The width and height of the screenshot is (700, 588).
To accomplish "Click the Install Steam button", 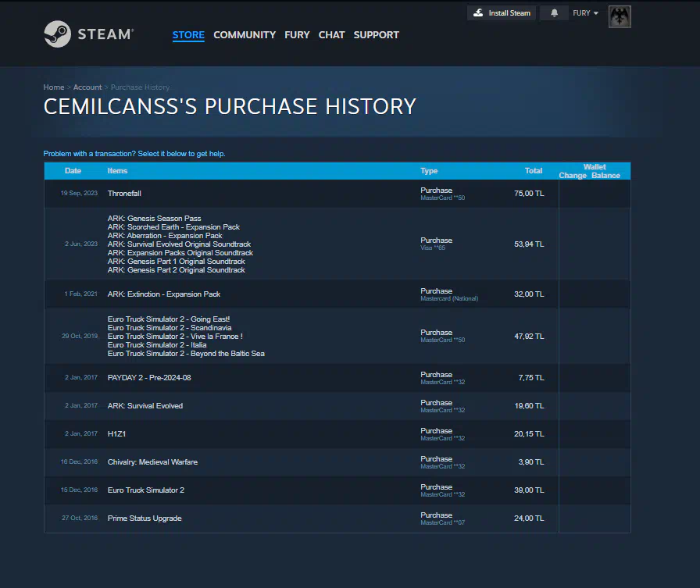I will tap(502, 13).
